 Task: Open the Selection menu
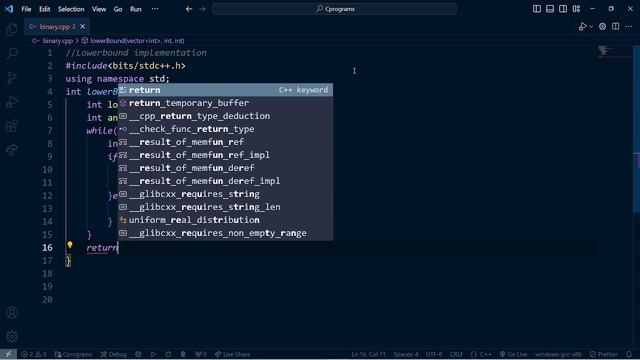71,9
